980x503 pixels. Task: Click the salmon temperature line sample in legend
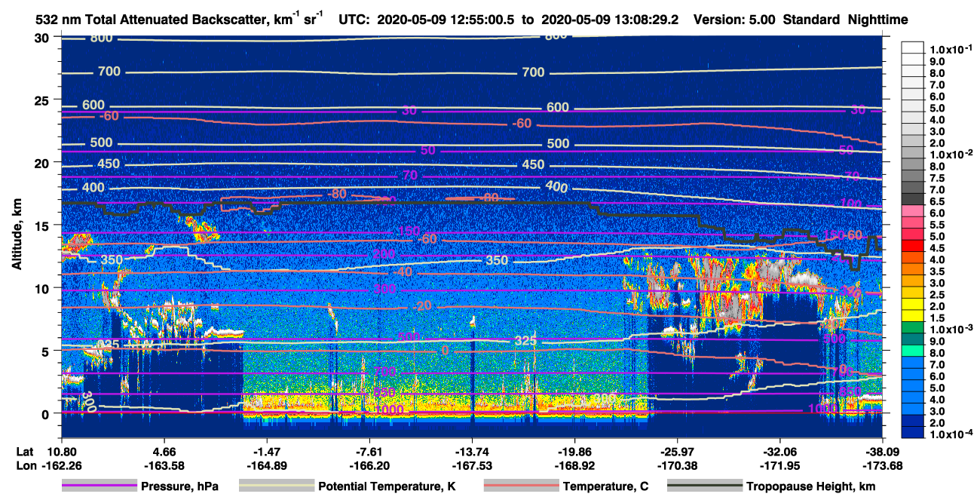pos(520,486)
